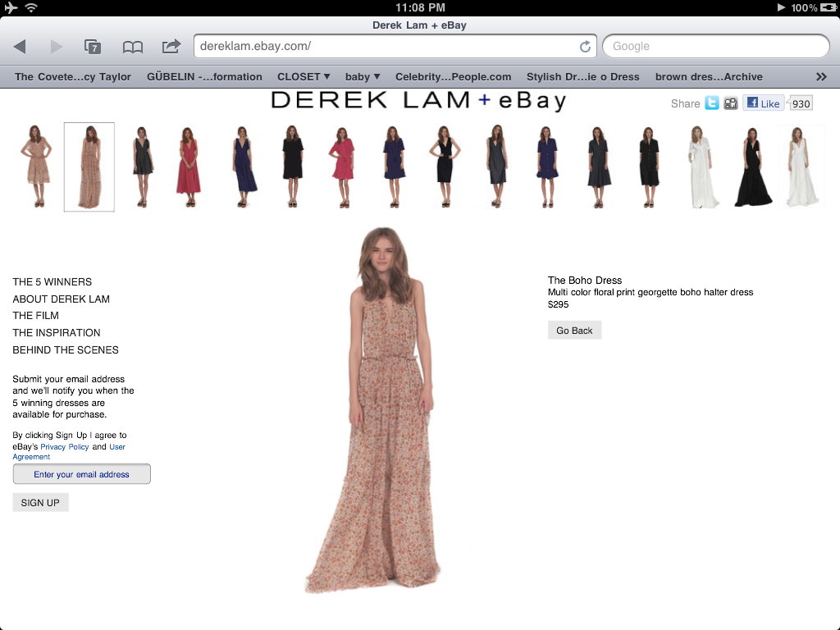840x630 pixels.
Task: Open the tabs overview showing 7 pages
Action: pyautogui.click(x=93, y=47)
